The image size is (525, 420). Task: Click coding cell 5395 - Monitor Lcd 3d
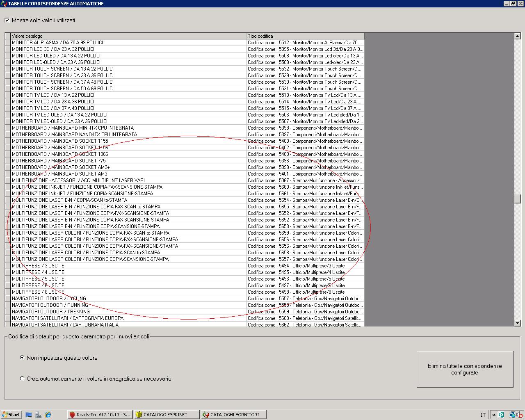tap(305, 49)
